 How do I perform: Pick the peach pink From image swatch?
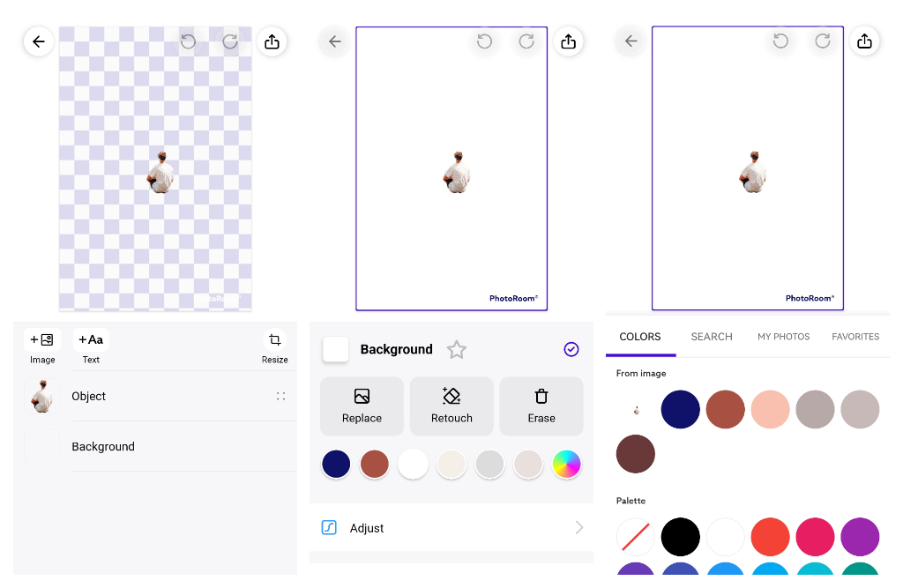point(770,410)
